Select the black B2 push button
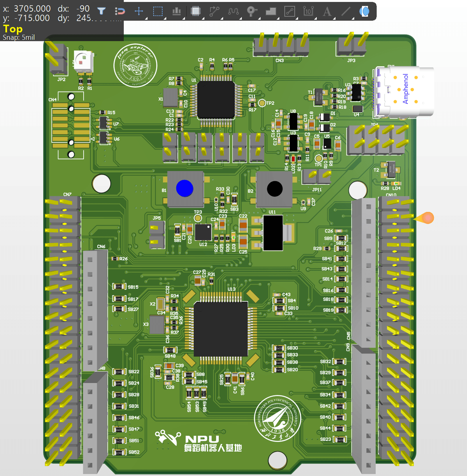 point(275,189)
